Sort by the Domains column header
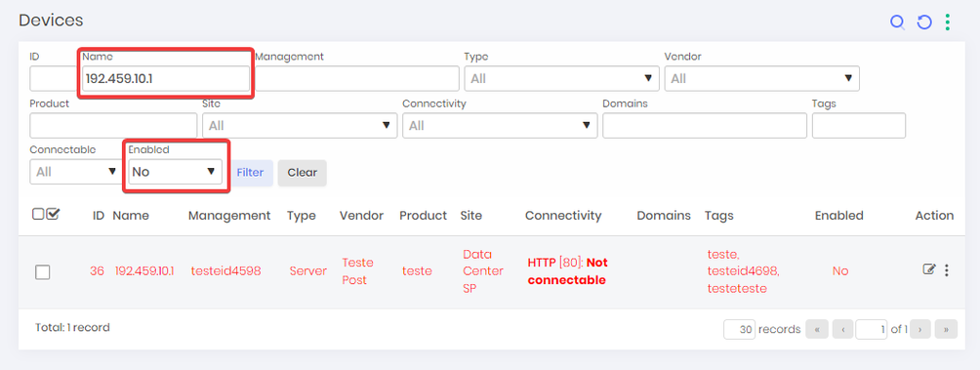Screen dimensions: 980x370 click(664, 216)
